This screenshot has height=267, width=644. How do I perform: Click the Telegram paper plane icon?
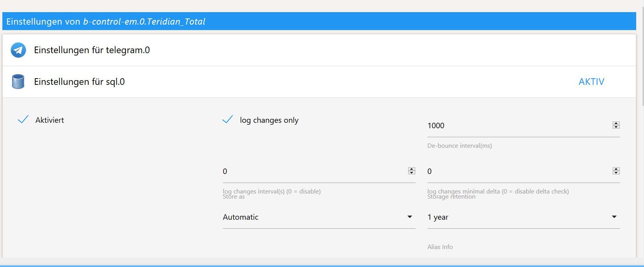coord(18,50)
